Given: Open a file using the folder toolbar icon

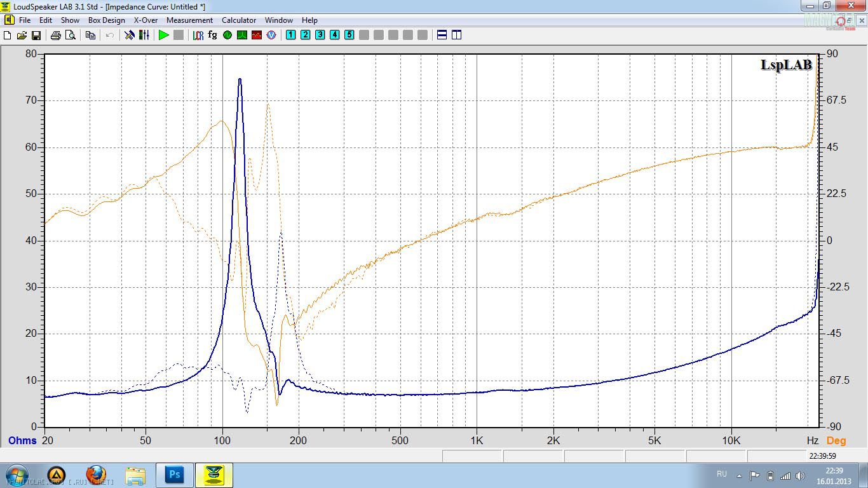Looking at the screenshot, I should coord(22,35).
